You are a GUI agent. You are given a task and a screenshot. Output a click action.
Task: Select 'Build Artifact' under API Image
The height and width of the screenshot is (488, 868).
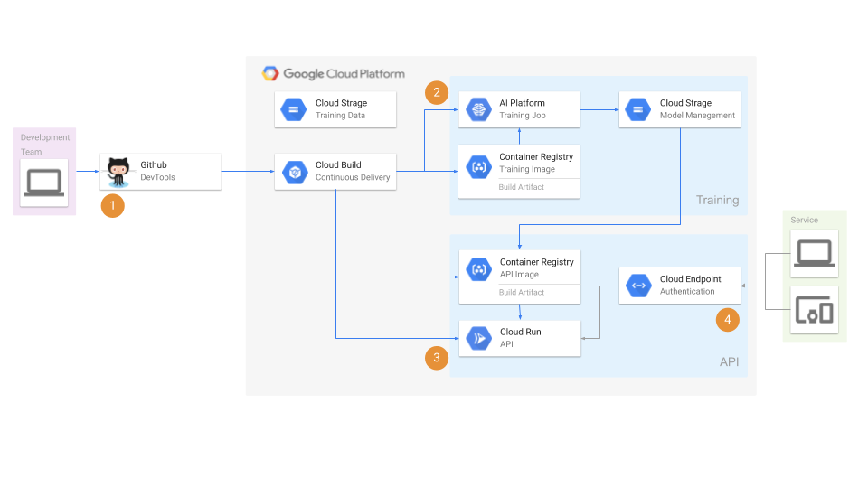click(x=522, y=292)
